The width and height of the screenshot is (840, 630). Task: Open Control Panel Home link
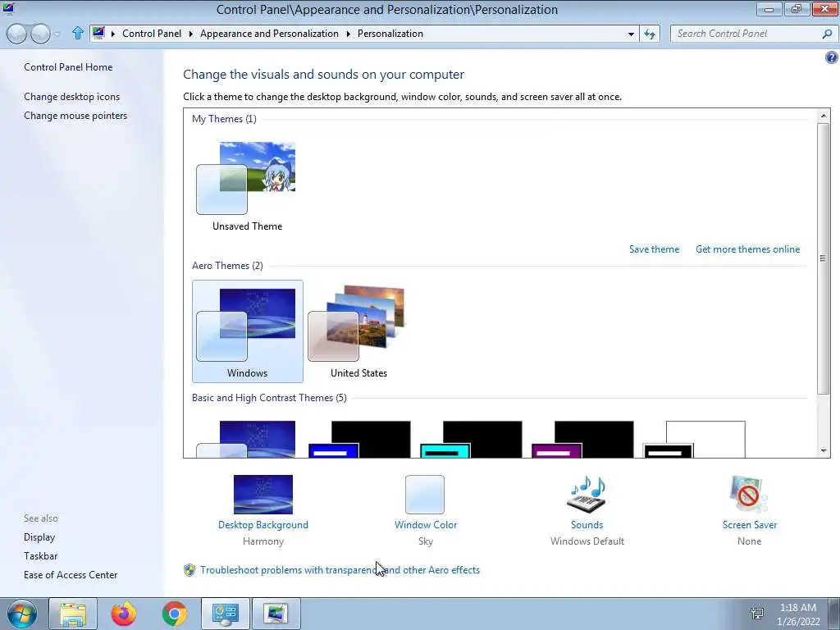click(x=68, y=67)
